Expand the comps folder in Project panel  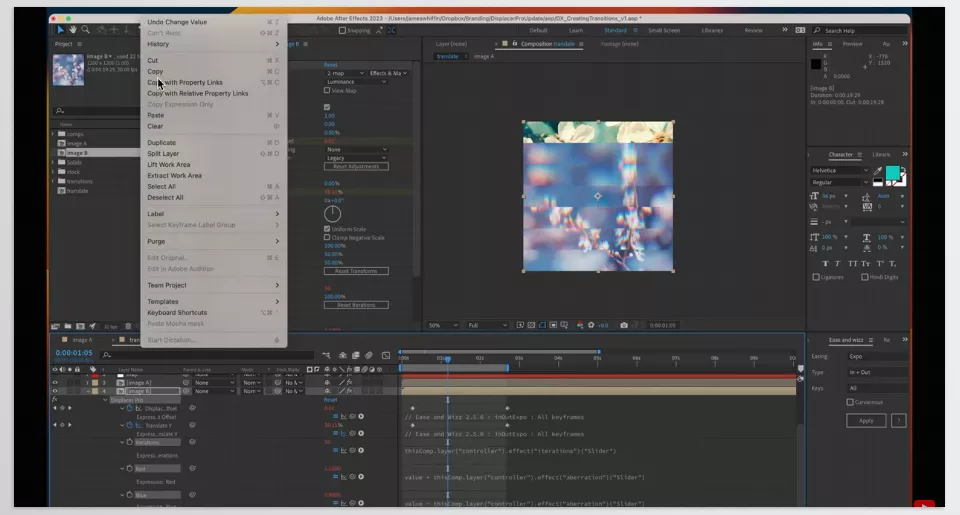53,133
